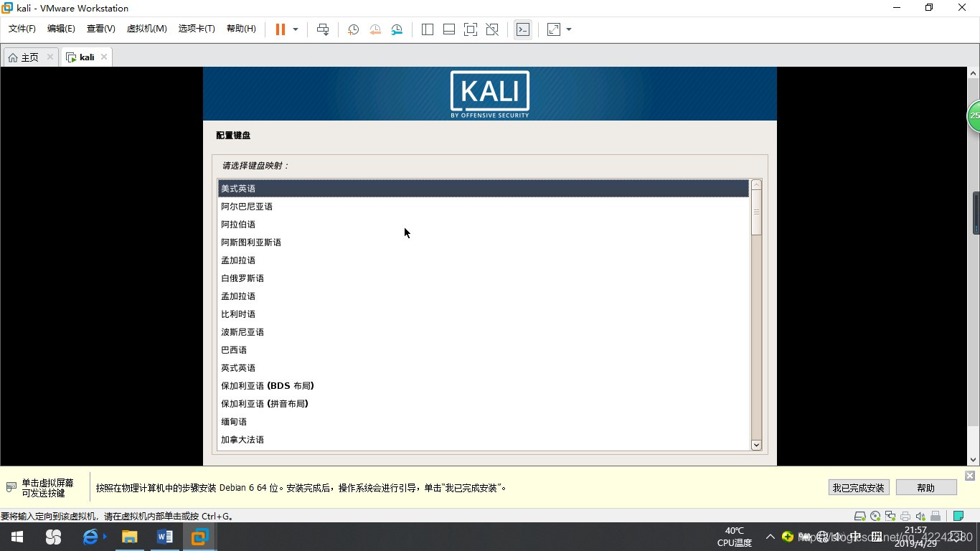This screenshot has width=980, height=551.
Task: Click the 我已完成安装 button
Action: 859,488
